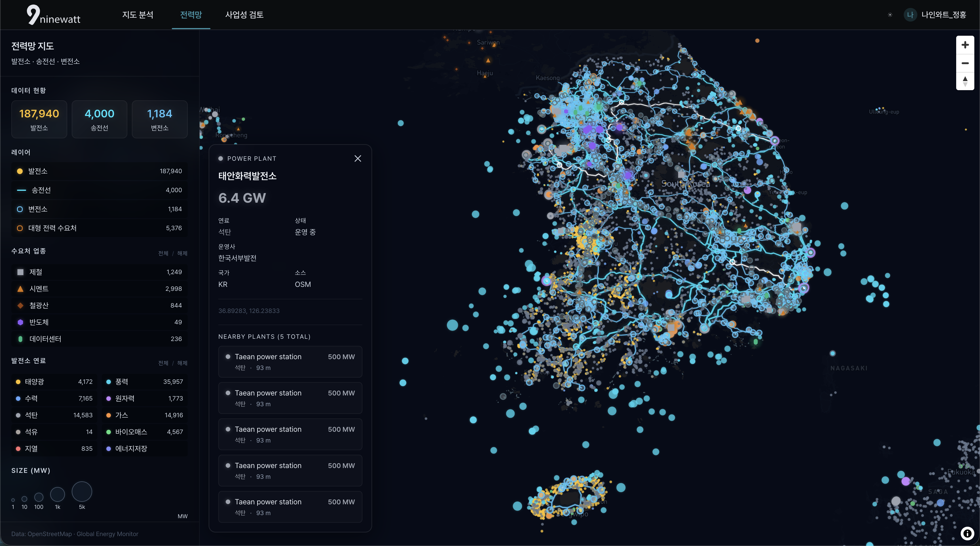Toggle the 데이터센터 industry filter
Screen dimensions: 980x546
coord(99,339)
